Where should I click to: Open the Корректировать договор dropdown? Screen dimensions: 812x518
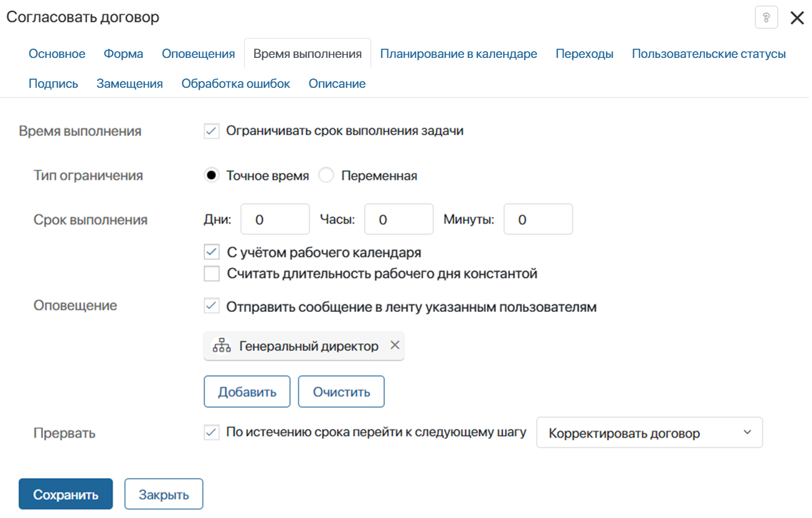coord(649,433)
